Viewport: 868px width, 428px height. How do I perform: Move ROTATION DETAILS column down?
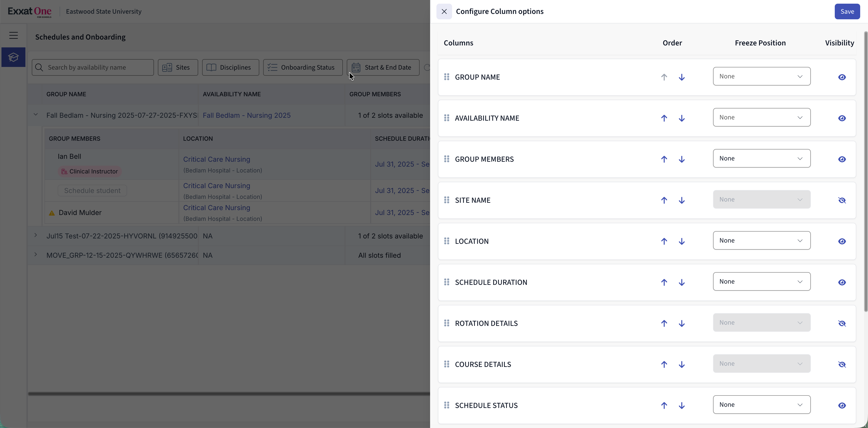point(681,323)
